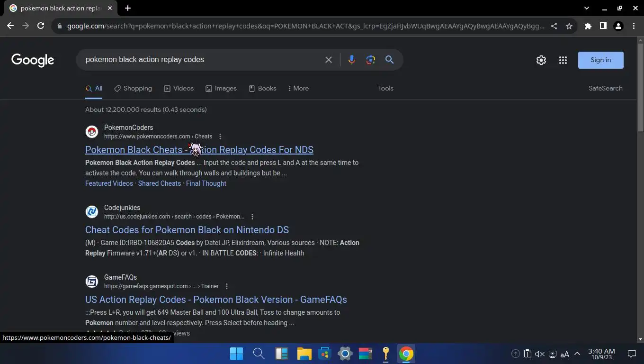Screen dimensions: 644x364
Task: Click the GameFAQs site favicon
Action: tap(92, 282)
